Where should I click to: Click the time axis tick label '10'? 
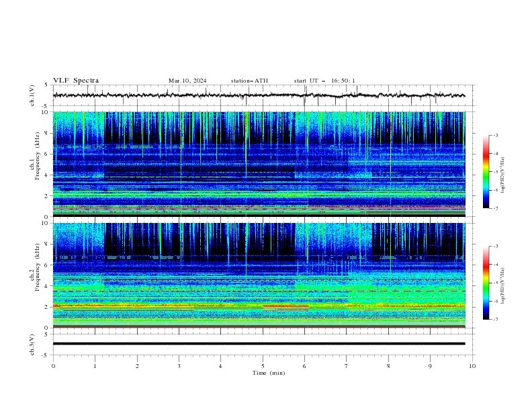coord(472,366)
